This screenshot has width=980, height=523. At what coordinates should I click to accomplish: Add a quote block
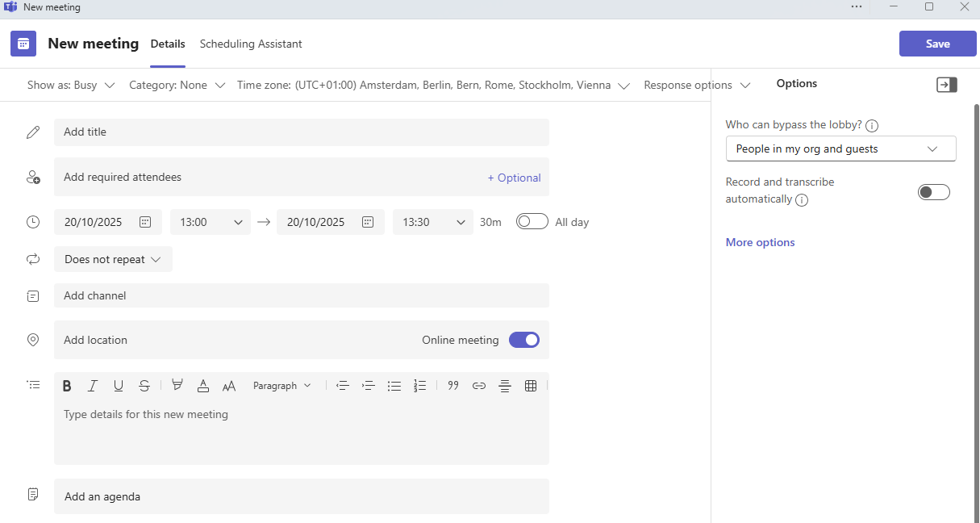coord(453,386)
